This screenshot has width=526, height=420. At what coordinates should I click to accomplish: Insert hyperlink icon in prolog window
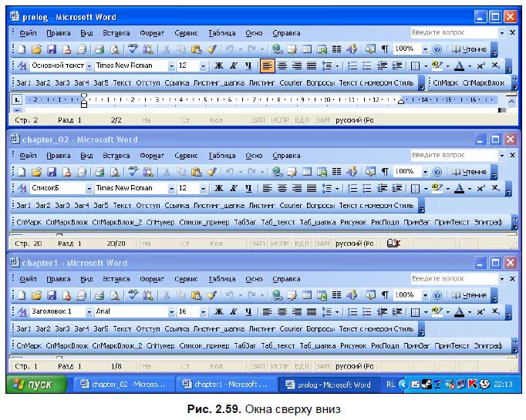[x=277, y=49]
